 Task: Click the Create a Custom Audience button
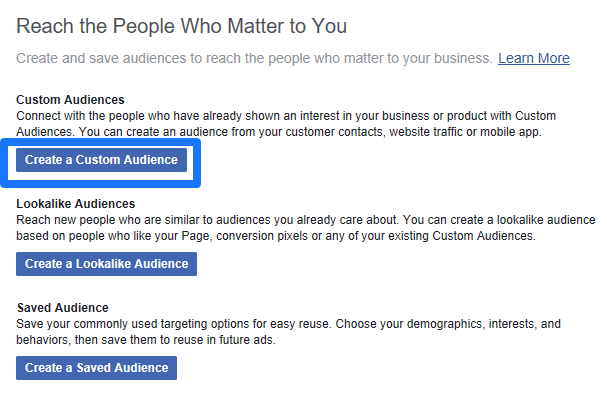[x=101, y=160]
